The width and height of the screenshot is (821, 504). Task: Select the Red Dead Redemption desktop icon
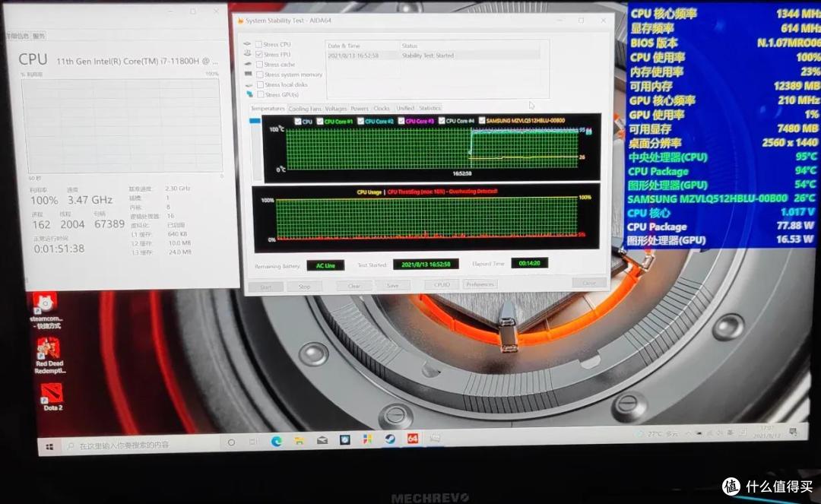49,355
